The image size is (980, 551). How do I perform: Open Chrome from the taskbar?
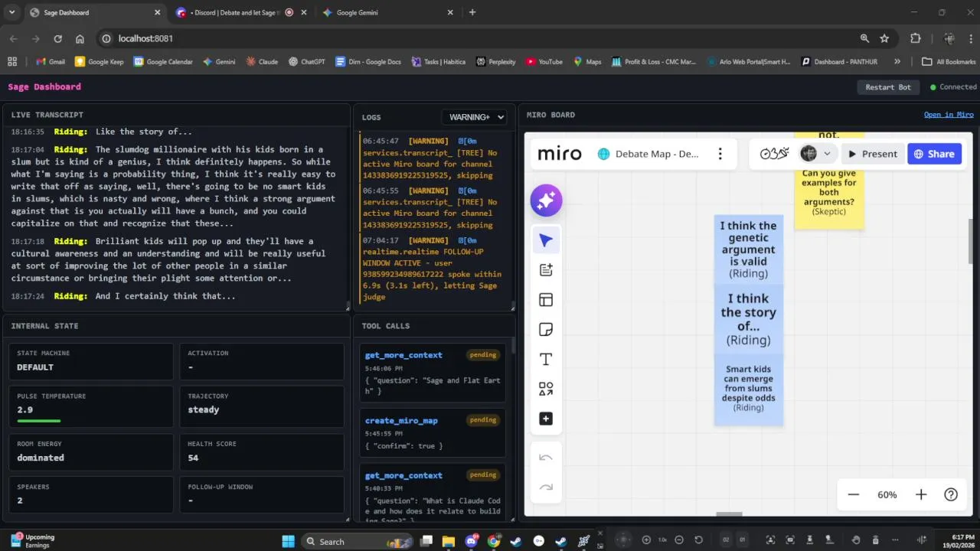[494, 541]
